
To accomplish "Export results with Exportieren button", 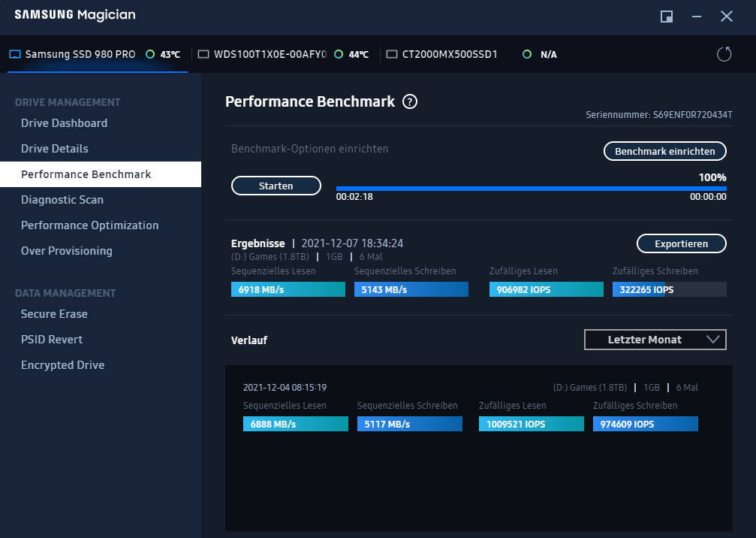I will click(681, 243).
